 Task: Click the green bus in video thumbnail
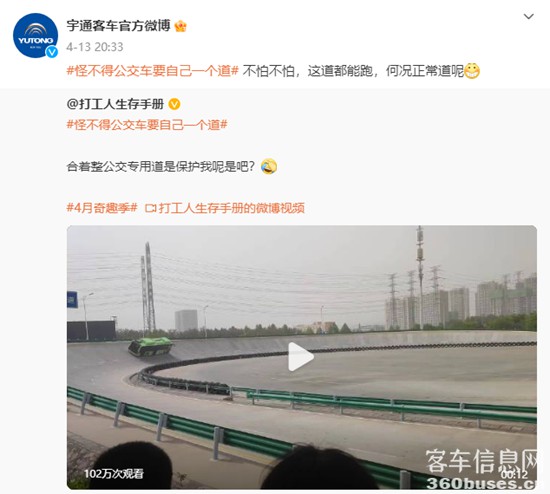click(150, 346)
